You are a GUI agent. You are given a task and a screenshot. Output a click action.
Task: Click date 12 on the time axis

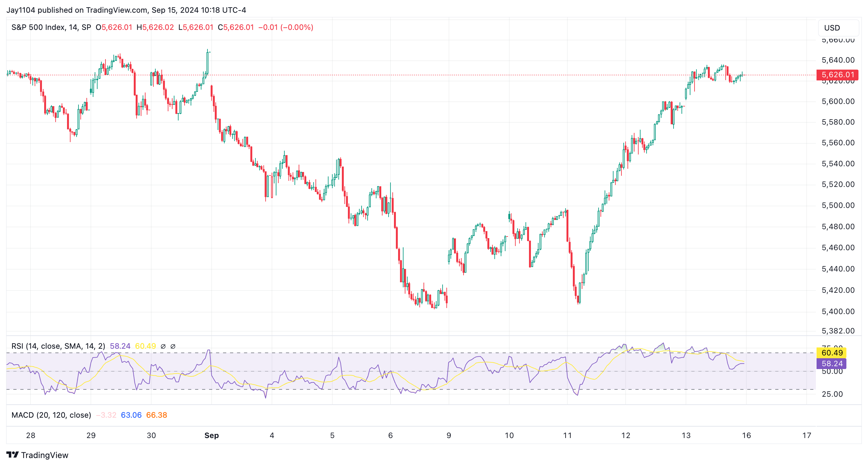pos(626,435)
